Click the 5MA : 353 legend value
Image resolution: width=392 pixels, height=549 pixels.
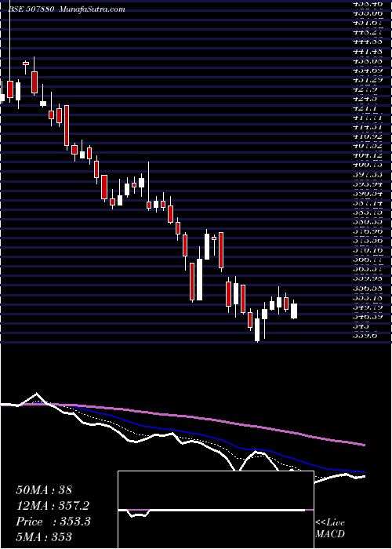(x=44, y=536)
